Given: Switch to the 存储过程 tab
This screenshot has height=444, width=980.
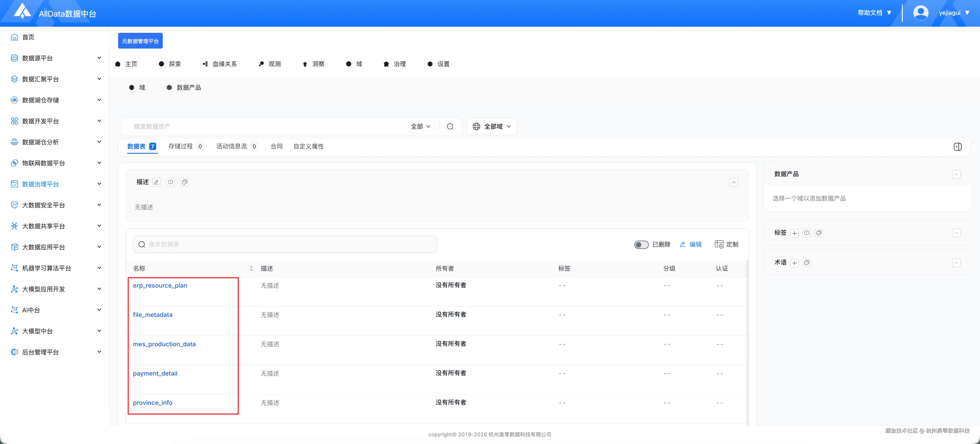Looking at the screenshot, I should coord(186,147).
